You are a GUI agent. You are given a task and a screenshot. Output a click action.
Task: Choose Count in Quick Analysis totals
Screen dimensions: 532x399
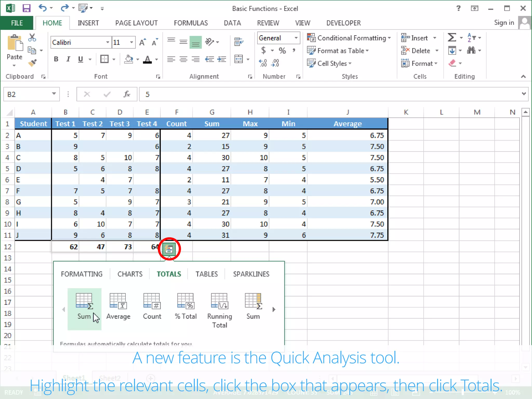(152, 307)
